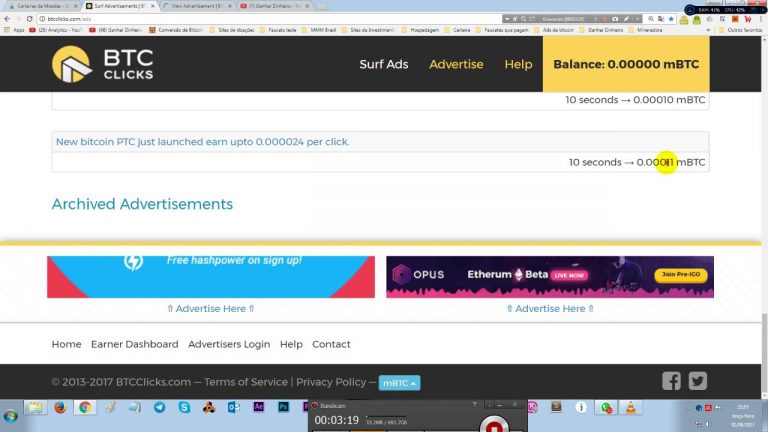Open the Ads de bitcoin bookmark folder

(x=556, y=30)
